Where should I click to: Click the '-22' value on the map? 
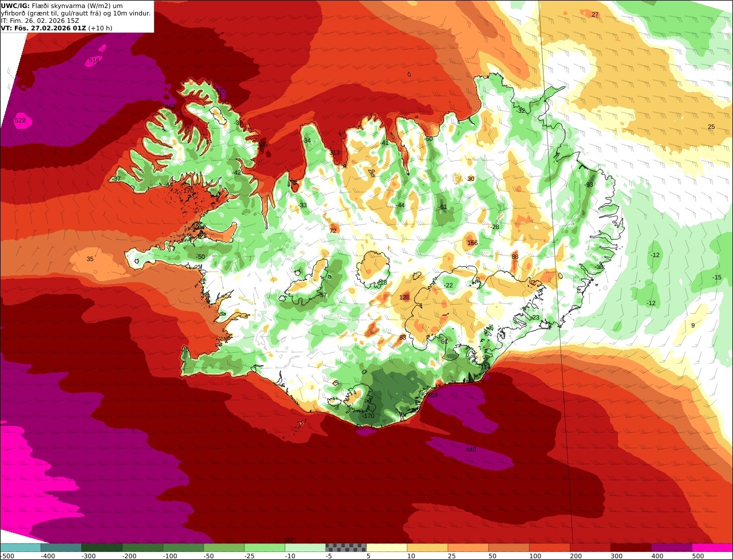click(x=448, y=285)
